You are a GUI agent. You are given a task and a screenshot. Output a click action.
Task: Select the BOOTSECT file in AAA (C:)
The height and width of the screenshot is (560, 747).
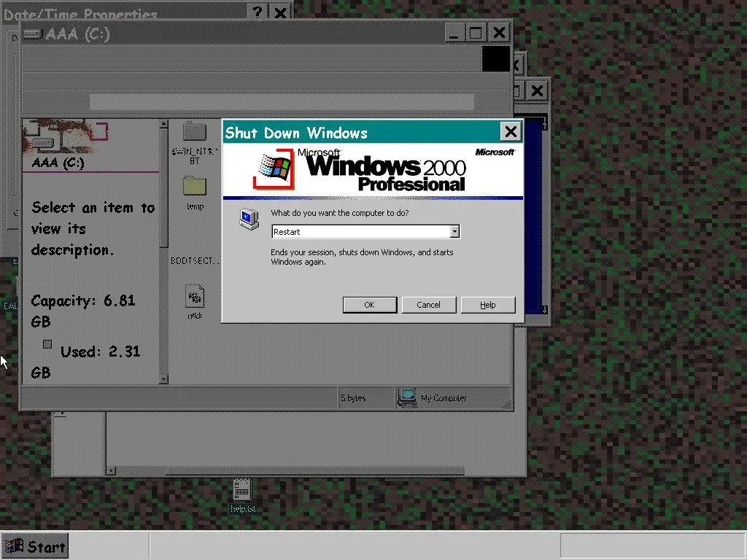point(195,260)
